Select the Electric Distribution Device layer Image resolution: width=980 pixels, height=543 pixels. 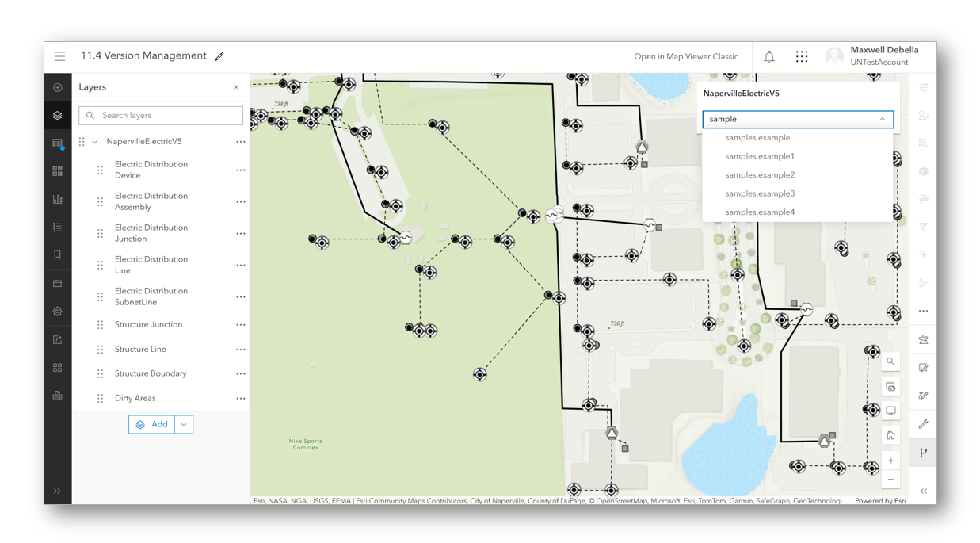click(151, 170)
